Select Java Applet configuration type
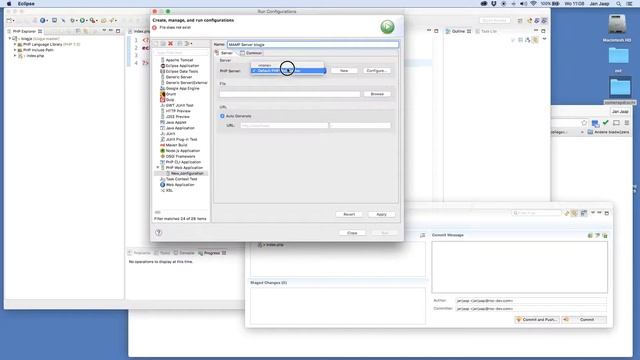This screenshot has height=360, width=640. pos(176,122)
